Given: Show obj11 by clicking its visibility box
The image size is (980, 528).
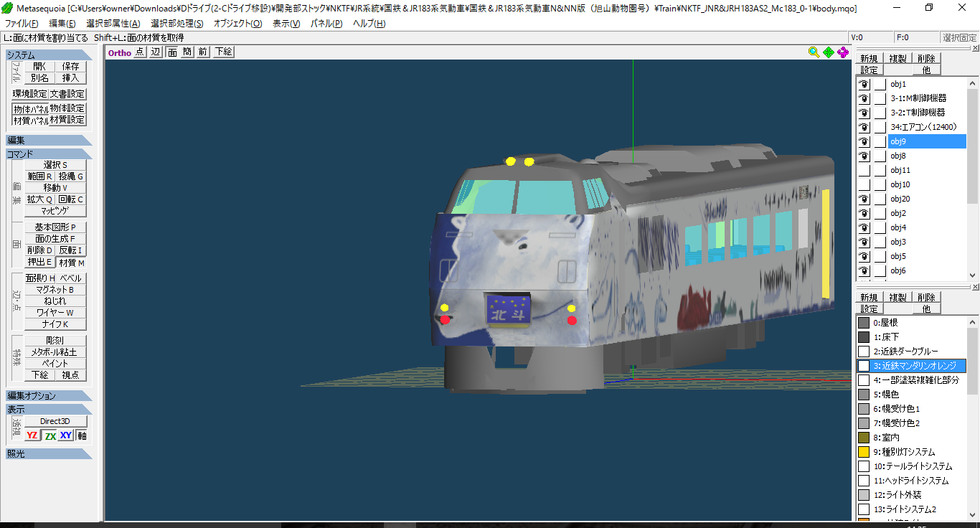Looking at the screenshot, I should [864, 170].
